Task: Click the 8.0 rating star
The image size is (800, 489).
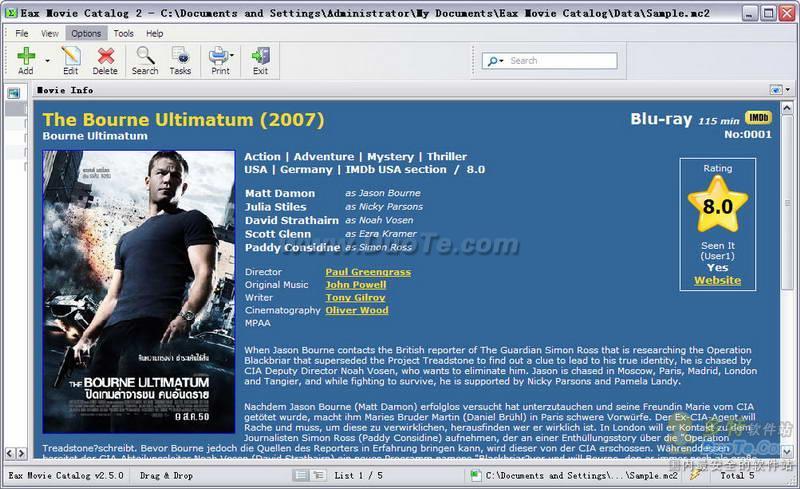Action: click(718, 205)
